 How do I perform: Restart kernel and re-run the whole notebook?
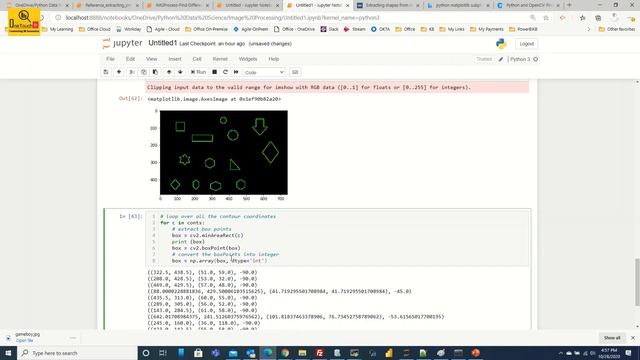(x=236, y=72)
